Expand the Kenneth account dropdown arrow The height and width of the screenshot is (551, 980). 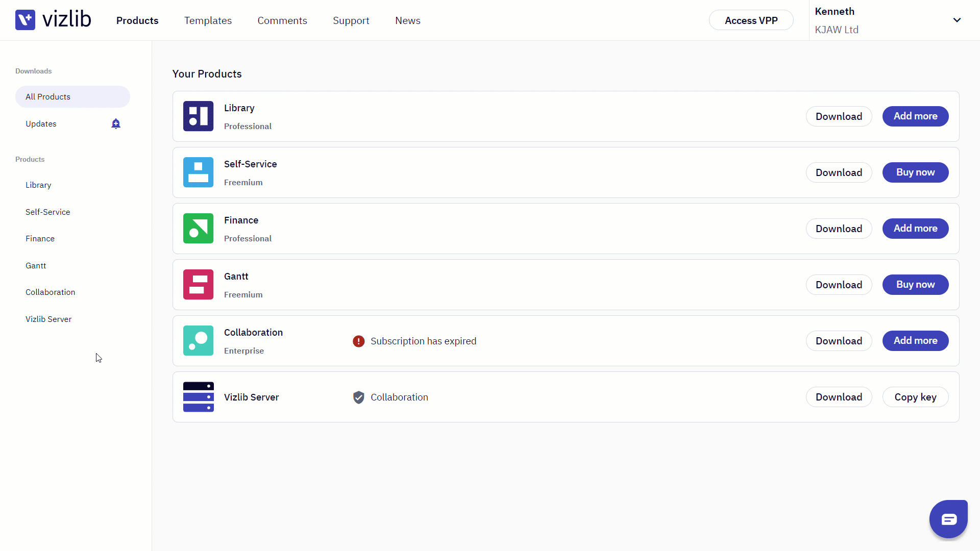tap(957, 20)
